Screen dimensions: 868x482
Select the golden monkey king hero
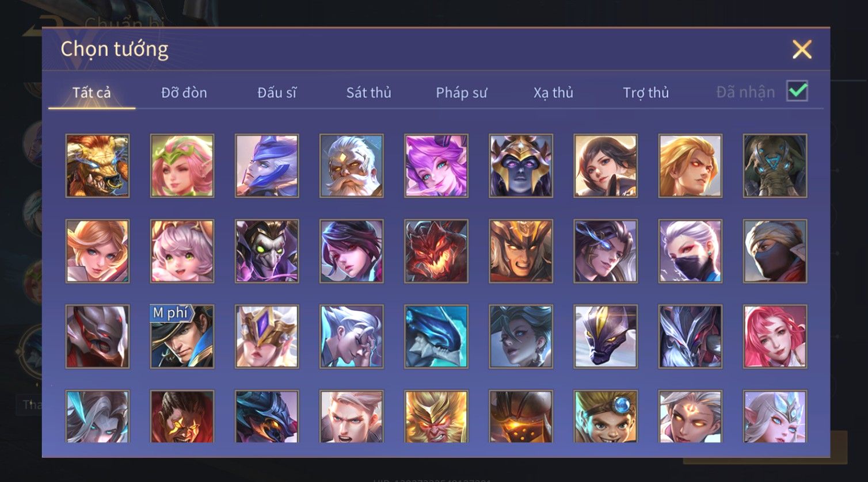(436, 416)
